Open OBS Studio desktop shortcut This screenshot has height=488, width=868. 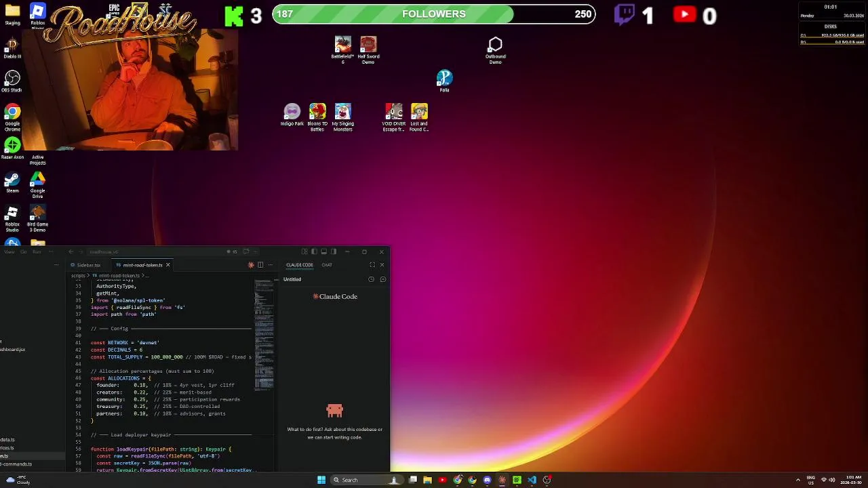coord(12,81)
